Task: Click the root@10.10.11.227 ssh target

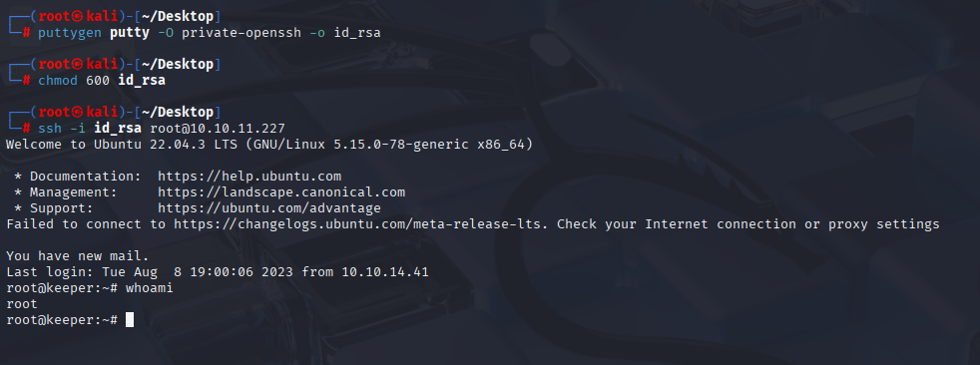Action: [x=218, y=128]
